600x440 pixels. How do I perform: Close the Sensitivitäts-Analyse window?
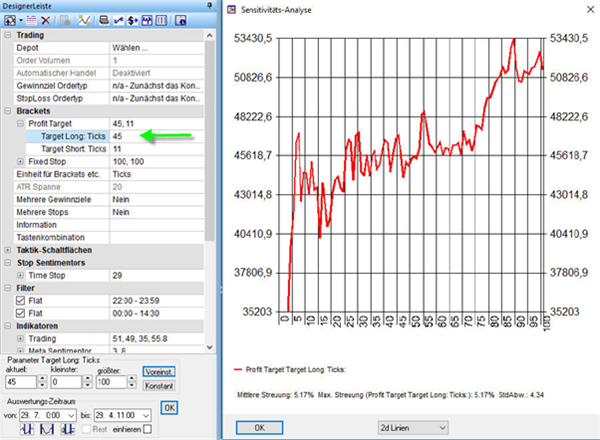coord(590,10)
